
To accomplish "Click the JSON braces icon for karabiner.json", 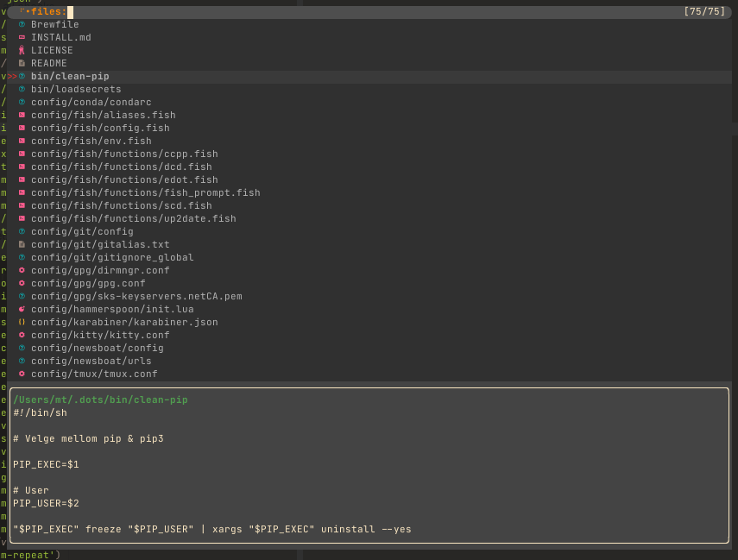I will [22, 322].
